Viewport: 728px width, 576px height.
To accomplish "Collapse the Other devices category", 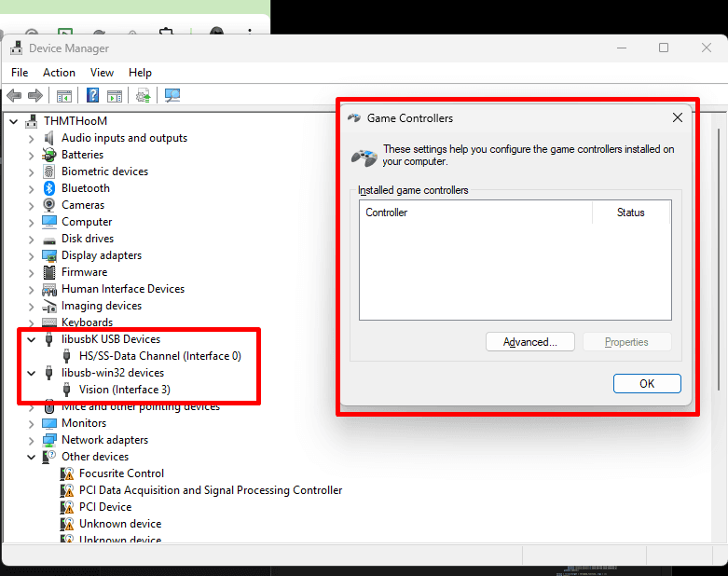I will tap(32, 457).
